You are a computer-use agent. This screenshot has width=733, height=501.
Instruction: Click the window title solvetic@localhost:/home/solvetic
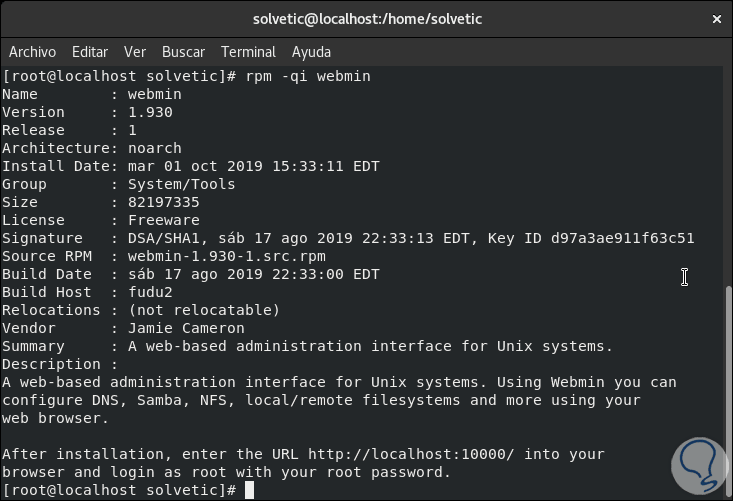point(366,20)
